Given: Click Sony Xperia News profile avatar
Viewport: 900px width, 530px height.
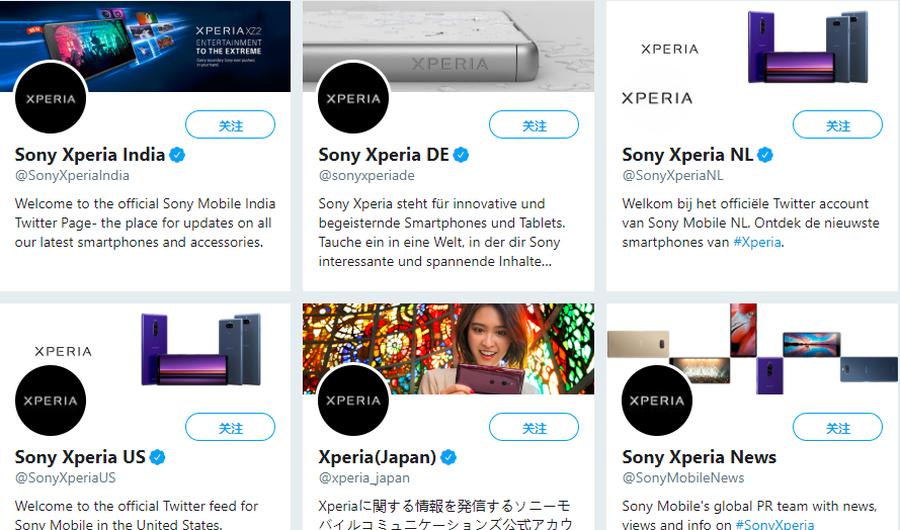Looking at the screenshot, I should [x=656, y=400].
